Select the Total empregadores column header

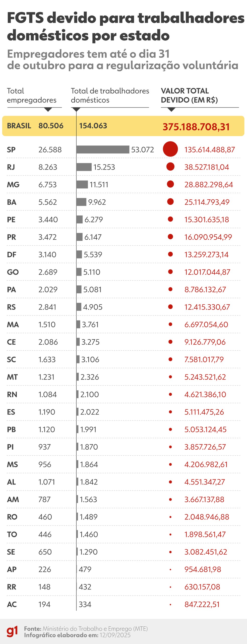[32, 95]
